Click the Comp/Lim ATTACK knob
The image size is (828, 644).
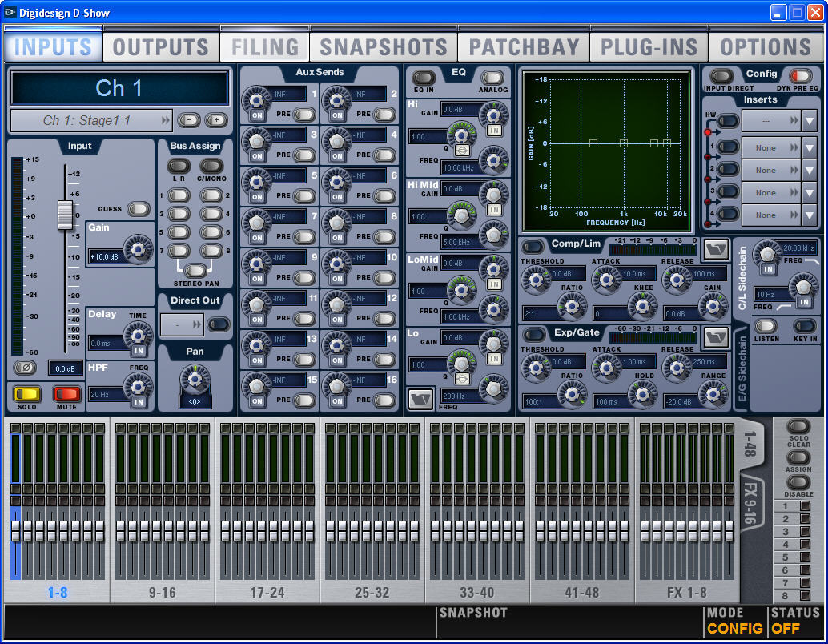click(606, 279)
